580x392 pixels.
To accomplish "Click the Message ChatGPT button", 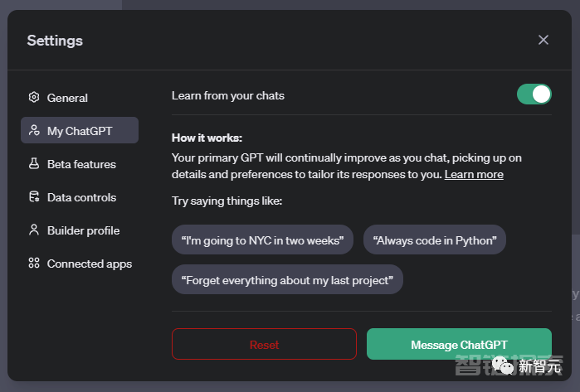I will coord(459,344).
